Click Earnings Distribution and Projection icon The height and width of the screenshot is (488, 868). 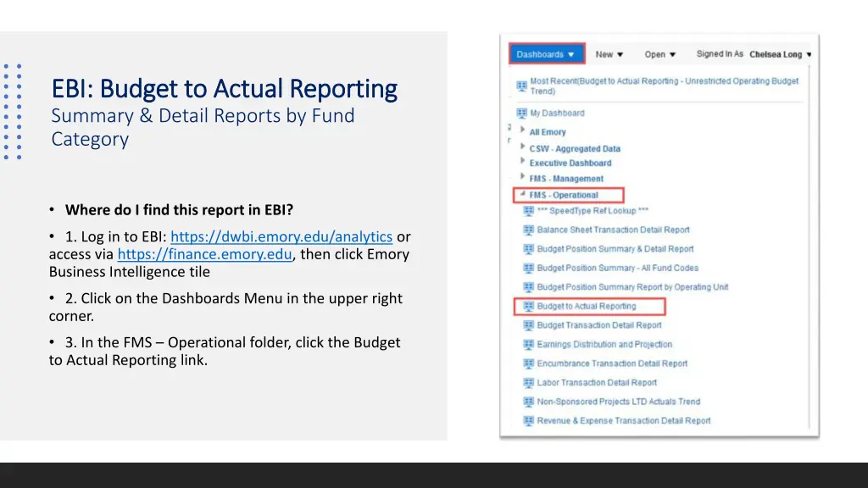[529, 345]
